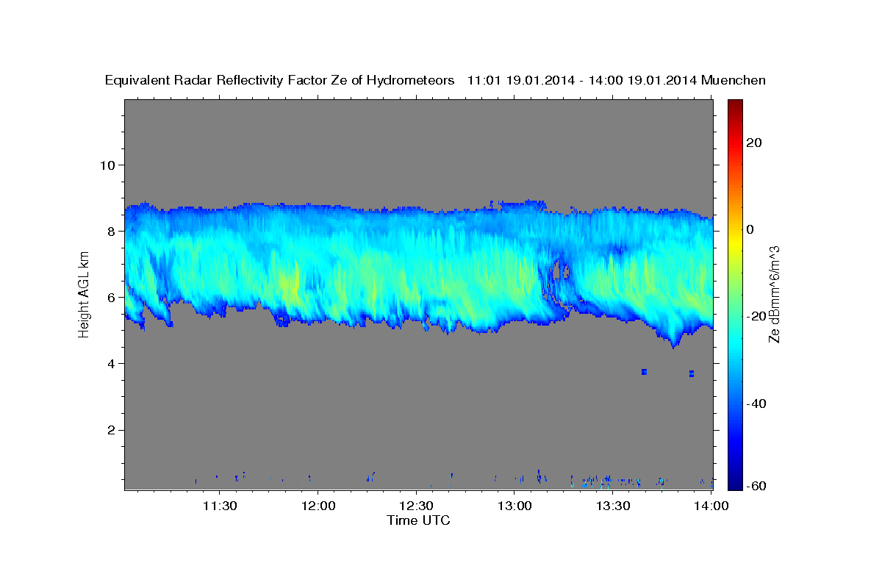Click the colorbar tick value '0'
Viewport: 882px width, 588px height.
[x=751, y=229]
